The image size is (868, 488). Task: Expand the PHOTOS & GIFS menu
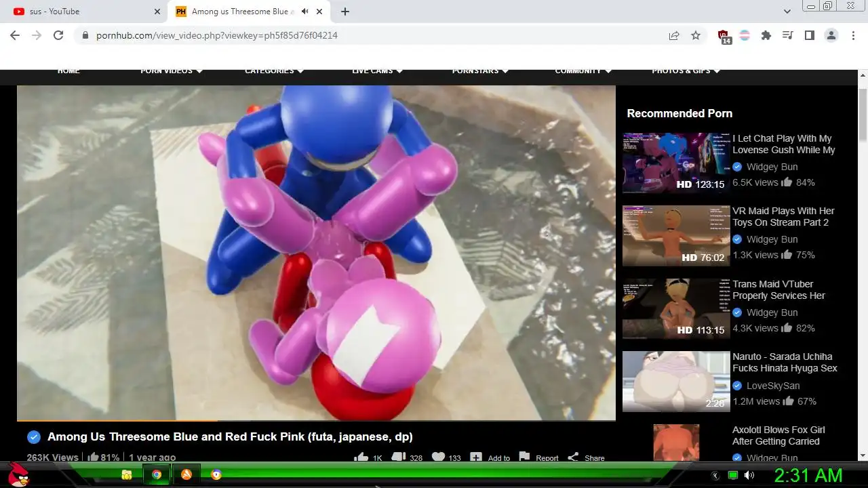pos(686,71)
